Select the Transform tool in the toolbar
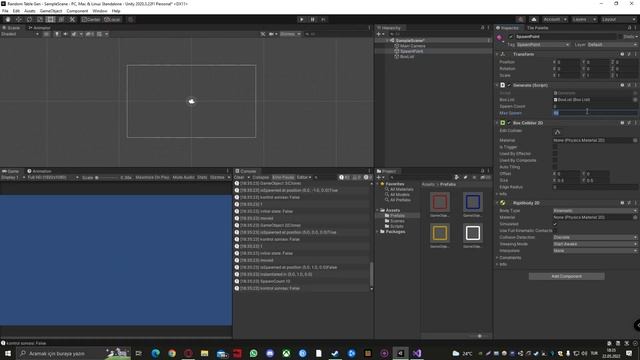Screen dimensions: 640x360 point(61,19)
